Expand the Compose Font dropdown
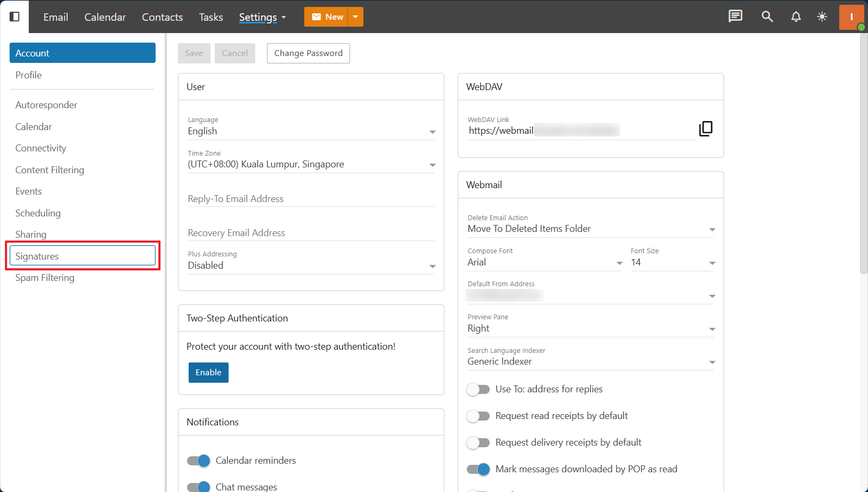This screenshot has width=868, height=492. pos(545,262)
